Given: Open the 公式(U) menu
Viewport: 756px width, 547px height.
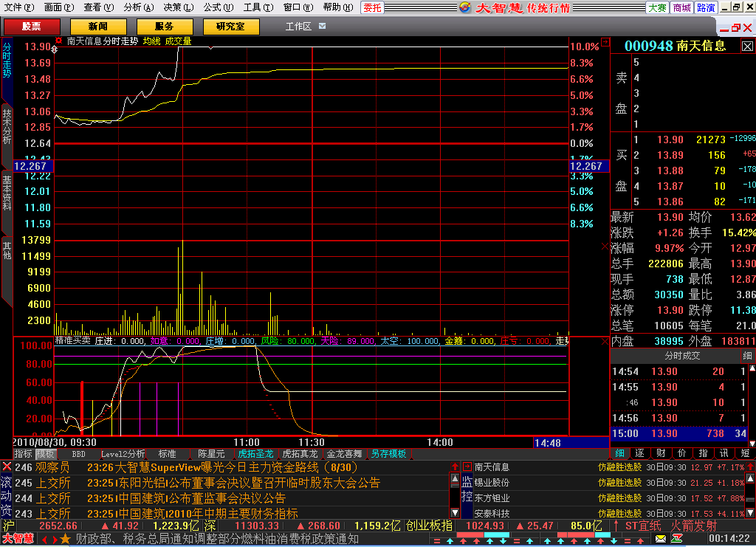Looking at the screenshot, I should pos(218,7).
